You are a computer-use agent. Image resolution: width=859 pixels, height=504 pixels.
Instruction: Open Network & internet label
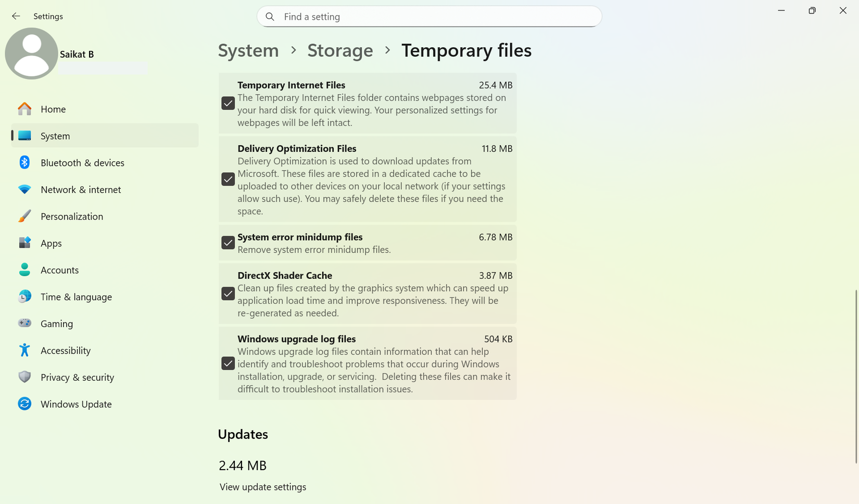81,189
